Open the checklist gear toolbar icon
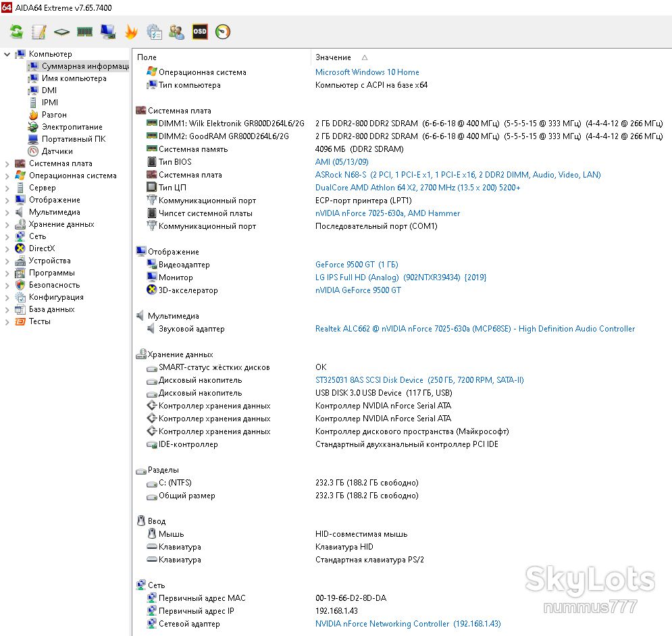The width and height of the screenshot is (672, 636). (154, 32)
